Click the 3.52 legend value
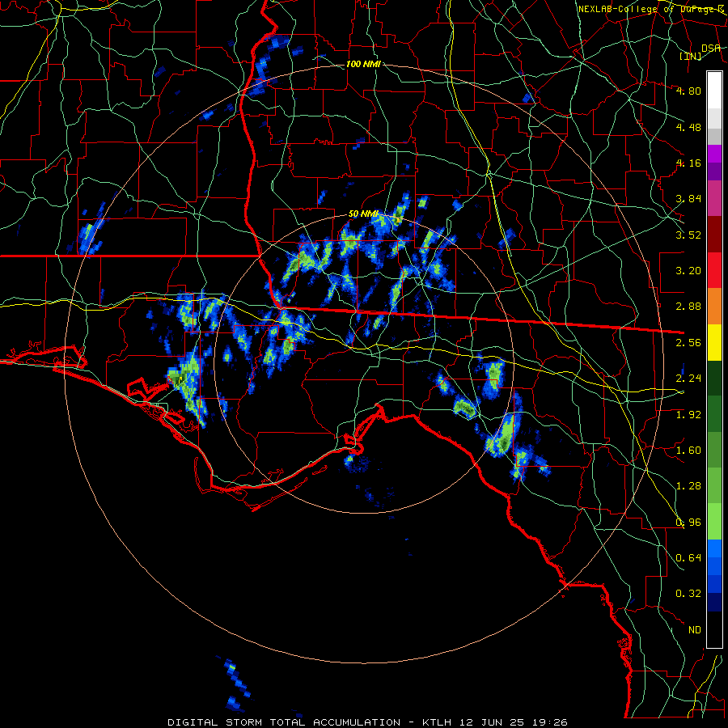The height and width of the screenshot is (728, 728). pyautogui.click(x=688, y=235)
